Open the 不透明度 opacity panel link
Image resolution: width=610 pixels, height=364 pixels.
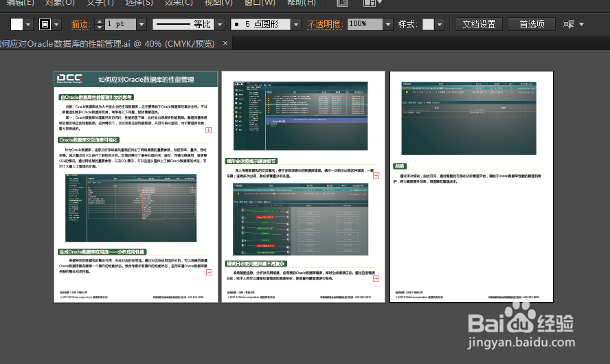coord(325,24)
